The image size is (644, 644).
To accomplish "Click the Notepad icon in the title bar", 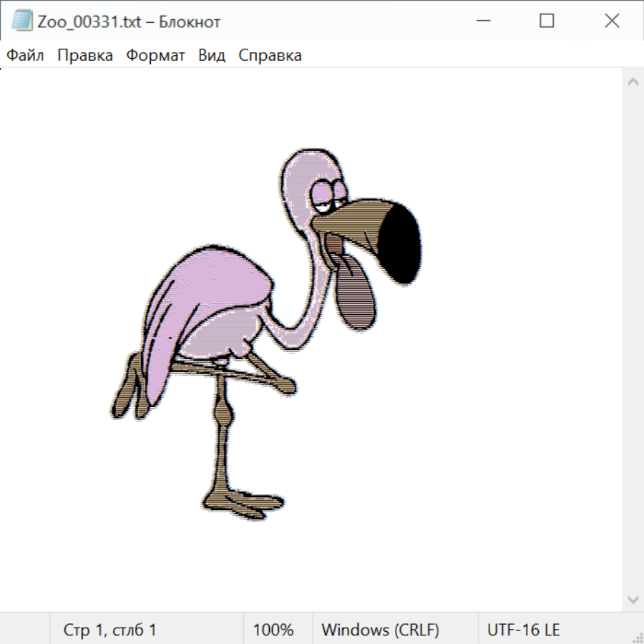I will [22, 21].
